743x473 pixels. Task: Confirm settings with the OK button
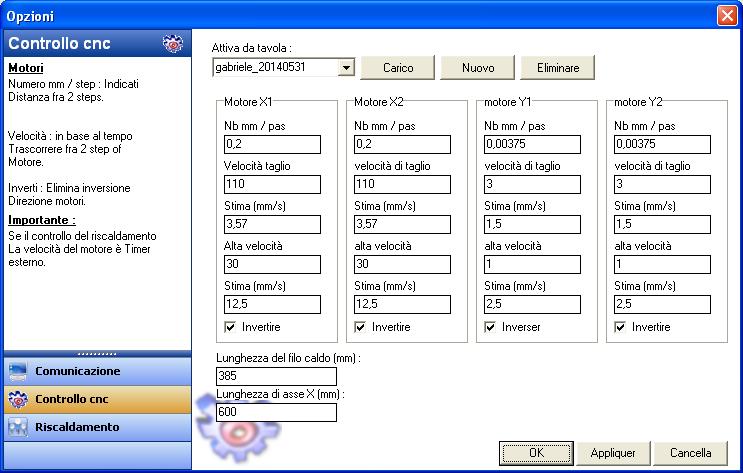pyautogui.click(x=535, y=453)
